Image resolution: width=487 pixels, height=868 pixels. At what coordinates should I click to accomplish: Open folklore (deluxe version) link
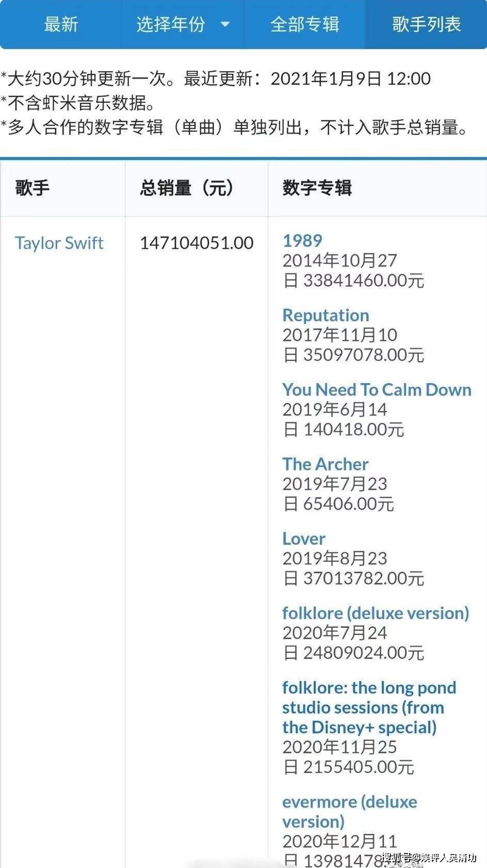click(x=376, y=613)
